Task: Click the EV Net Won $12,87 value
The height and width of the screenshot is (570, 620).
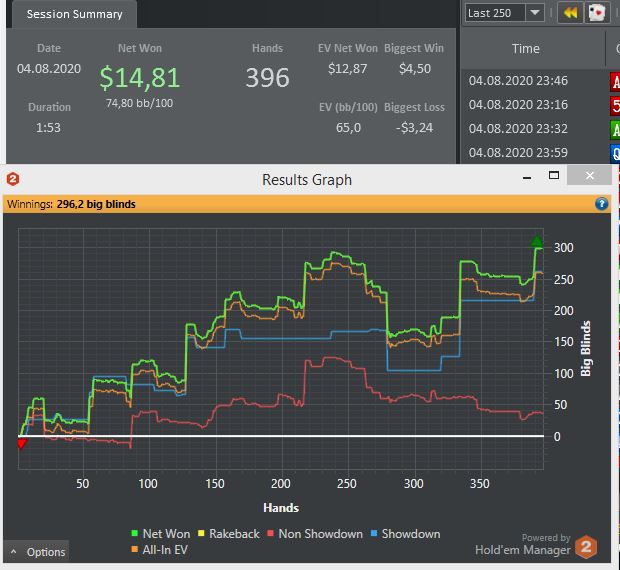Action: (348, 69)
